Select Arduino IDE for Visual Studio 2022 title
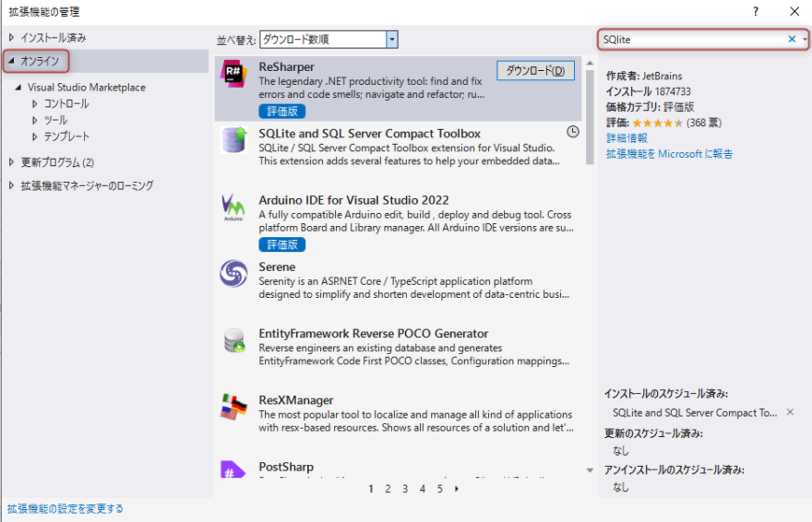 coord(353,200)
